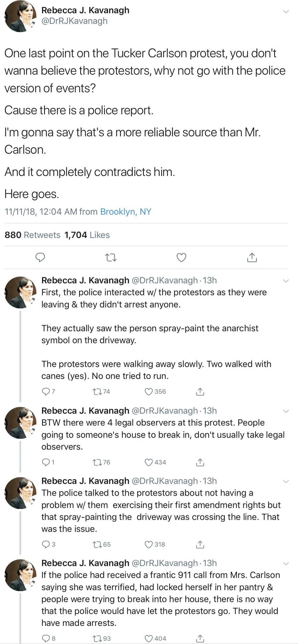
Task: Open the main tweet's chevron menu
Action: pos(286,12)
